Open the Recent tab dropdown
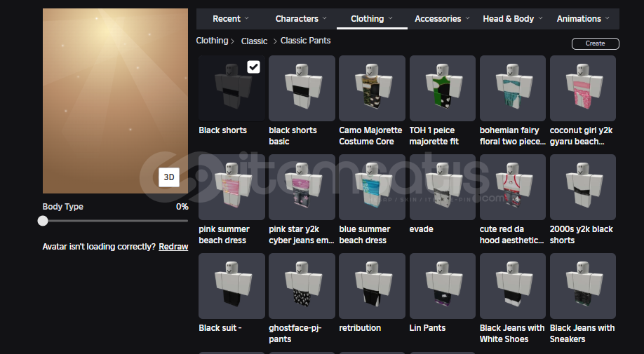Viewport: 644px width, 354px height. tap(231, 19)
